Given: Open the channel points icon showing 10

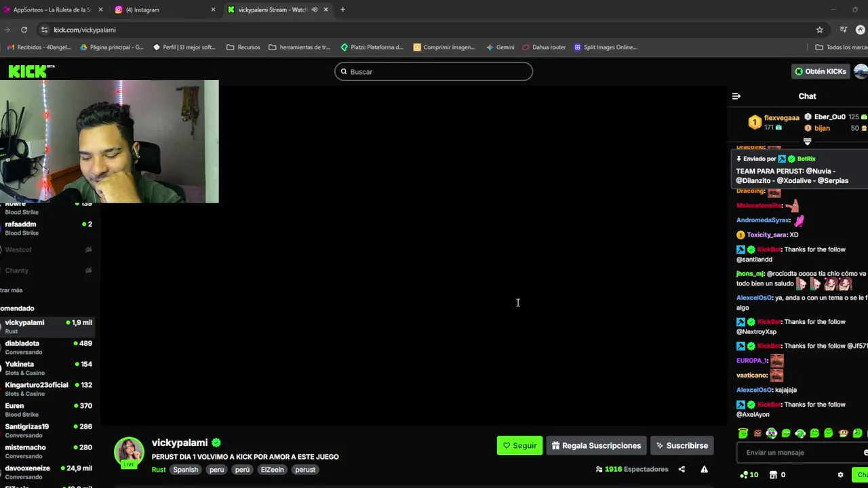Looking at the screenshot, I should [749, 475].
